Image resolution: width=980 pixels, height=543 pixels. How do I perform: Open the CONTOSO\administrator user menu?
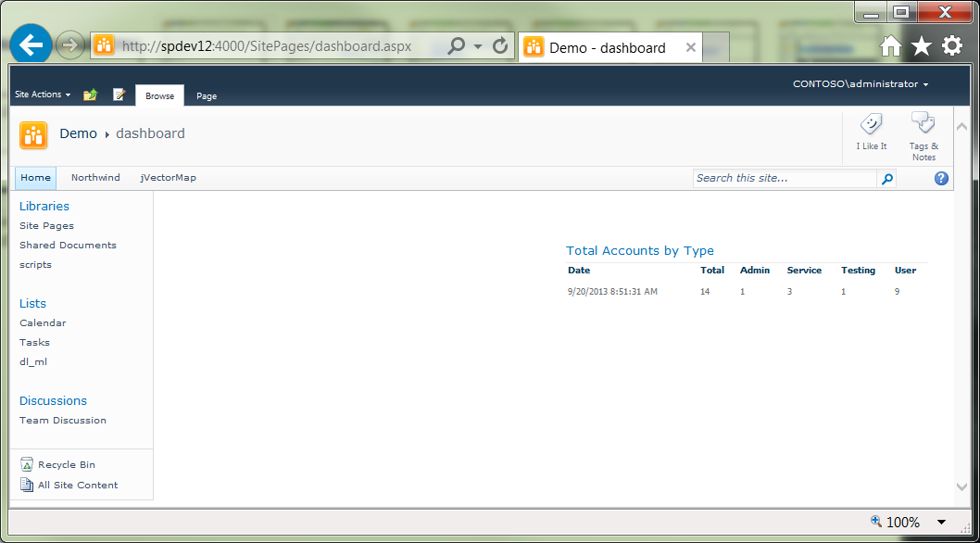tap(861, 83)
